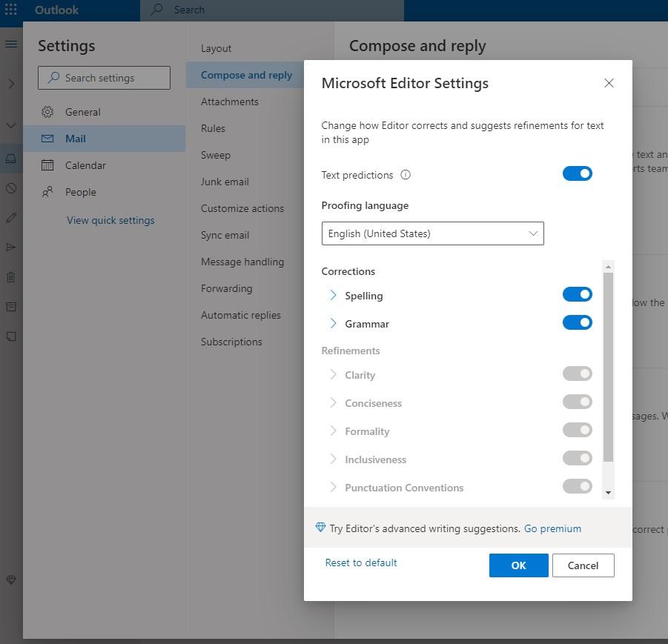668x644 pixels.
Task: Open Customize actions settings
Action: tap(242, 208)
